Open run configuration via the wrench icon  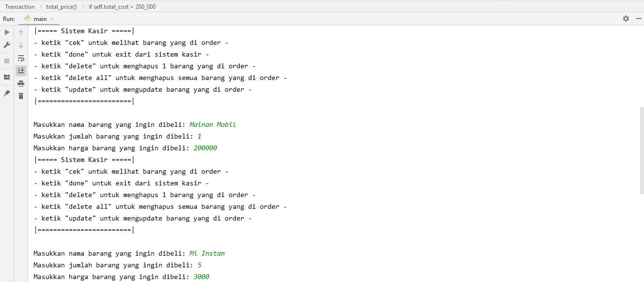click(x=7, y=45)
